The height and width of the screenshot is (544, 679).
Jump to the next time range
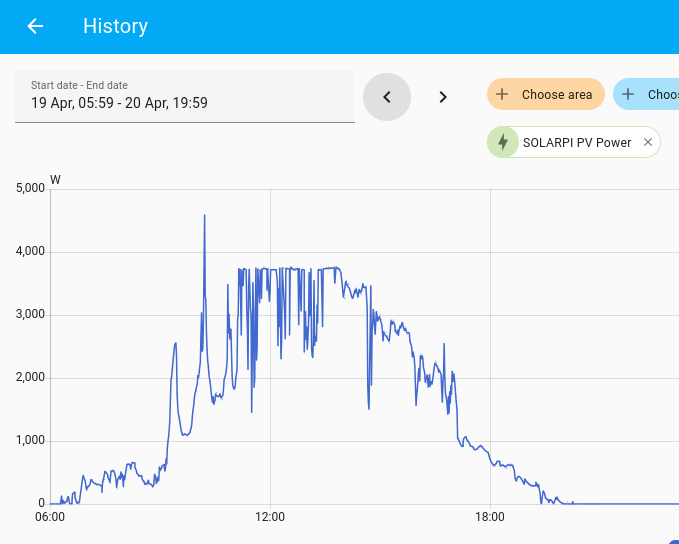(x=443, y=97)
